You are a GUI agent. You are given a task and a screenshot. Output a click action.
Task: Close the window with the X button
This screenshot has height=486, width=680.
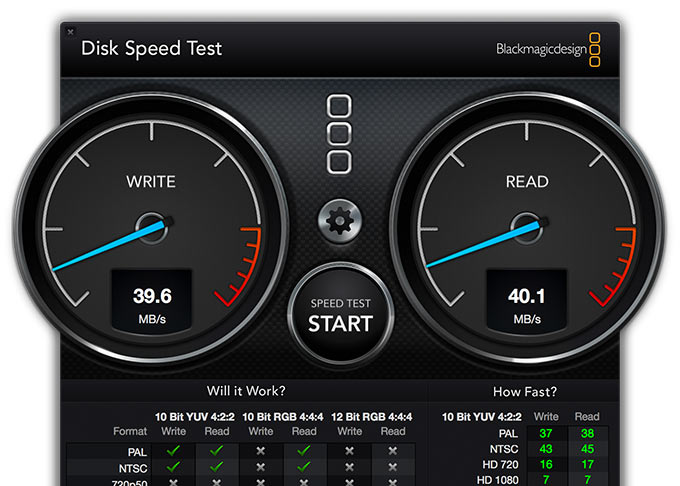point(70,32)
